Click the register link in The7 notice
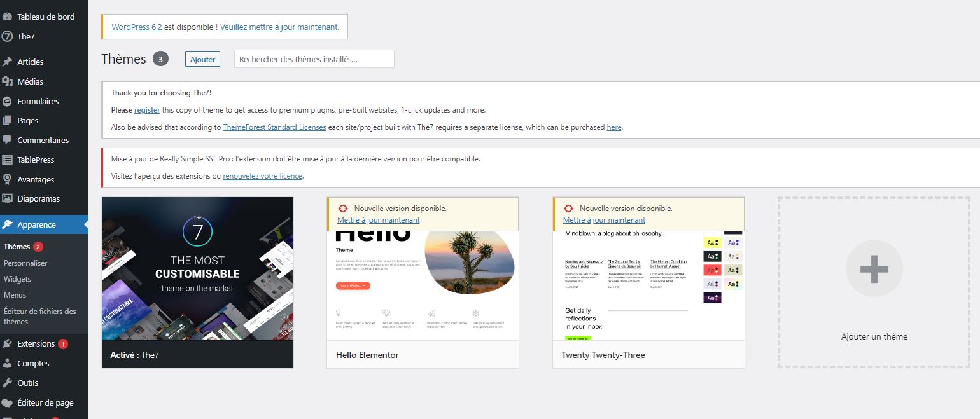 [147, 110]
